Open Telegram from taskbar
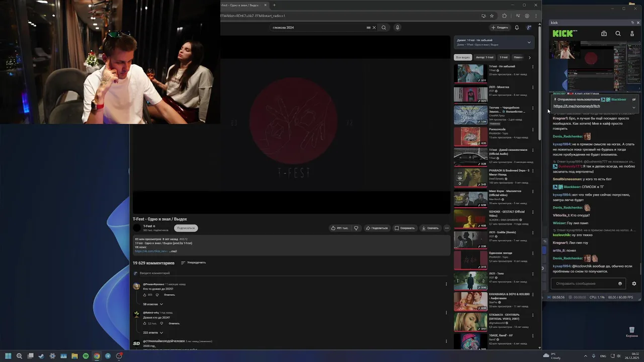The width and height of the screenshot is (644, 362). click(108, 356)
